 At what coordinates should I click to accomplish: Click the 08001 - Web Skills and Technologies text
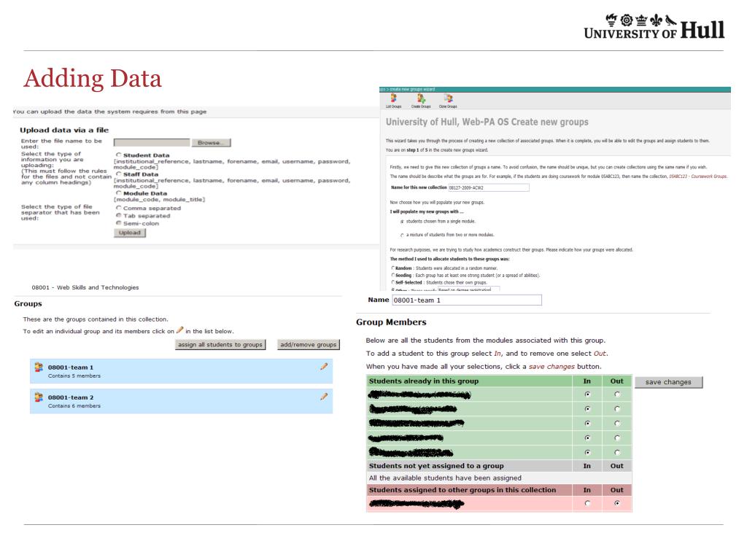pos(85,287)
